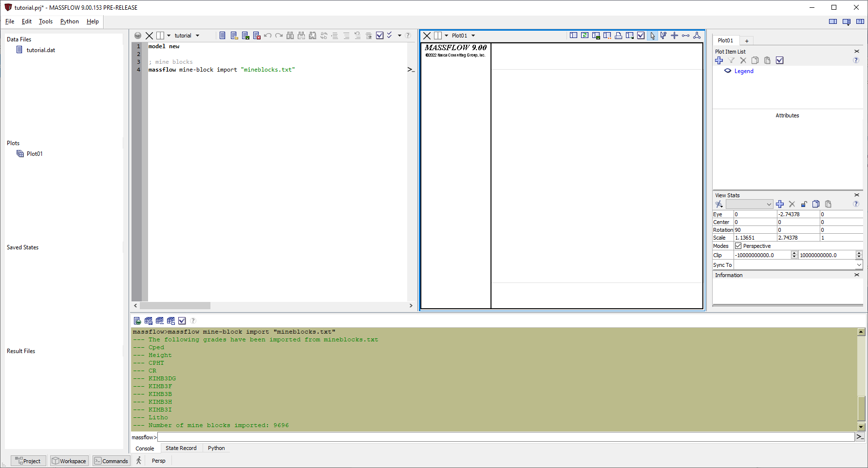Click the save data file icon in editor toolbar
The height and width of the screenshot is (468, 868).
245,36
